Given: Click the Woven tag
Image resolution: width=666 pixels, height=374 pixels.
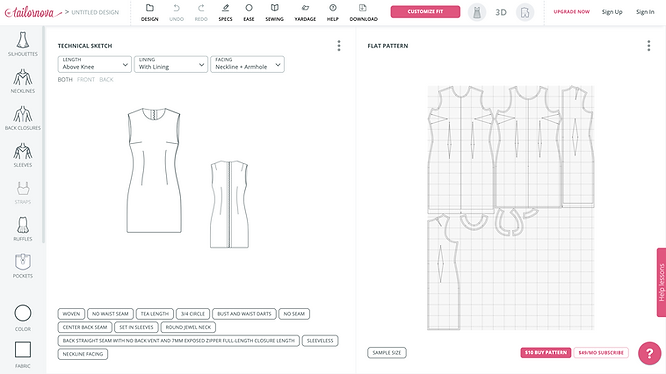Looking at the screenshot, I should (71, 314).
